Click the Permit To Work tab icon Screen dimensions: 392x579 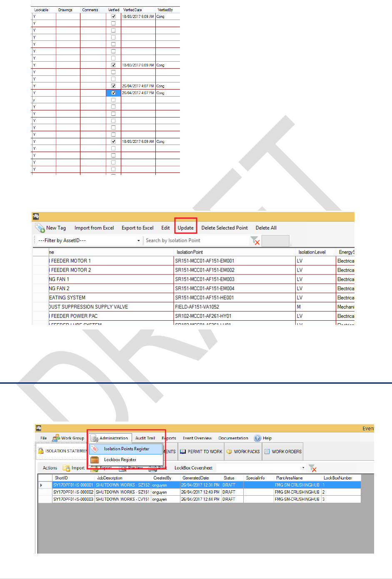[x=183, y=451]
